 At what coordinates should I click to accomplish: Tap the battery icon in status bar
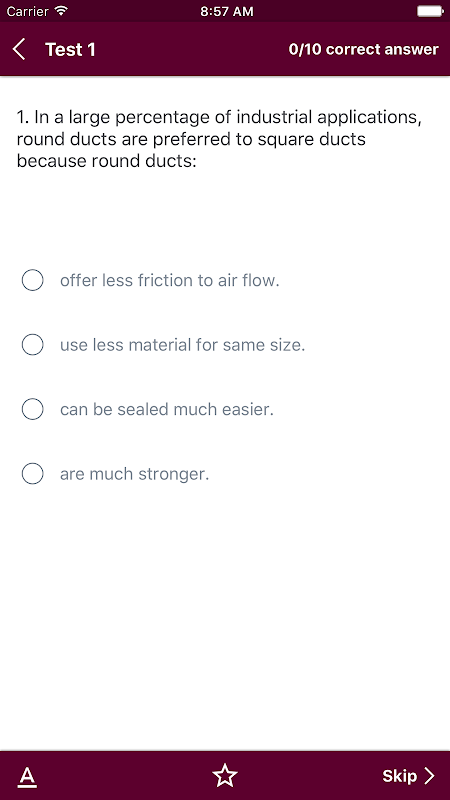430,11
